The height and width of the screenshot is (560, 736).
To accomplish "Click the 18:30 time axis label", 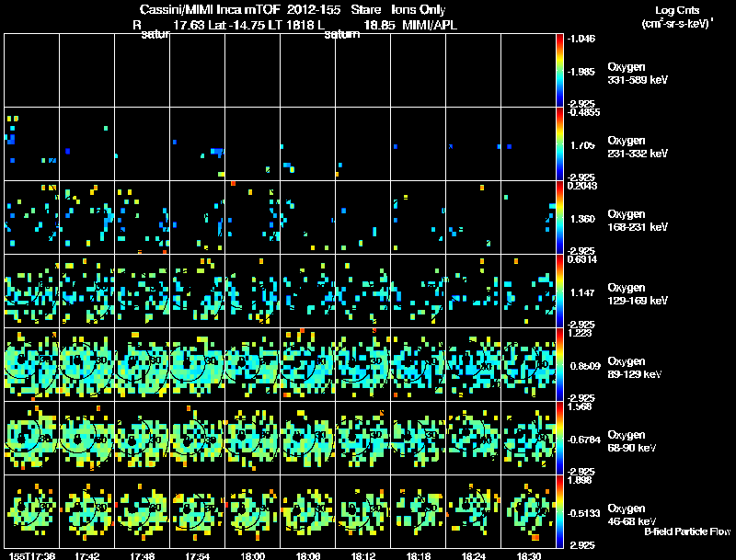I will [528, 555].
